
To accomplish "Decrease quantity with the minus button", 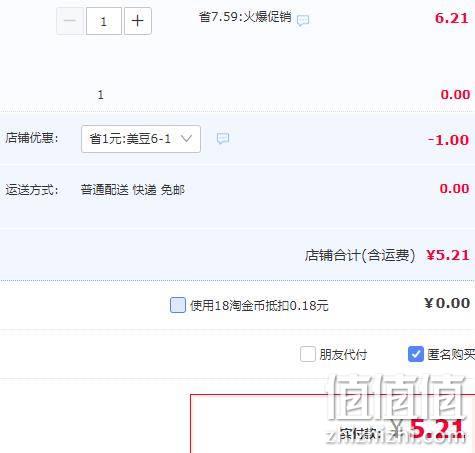I will [x=70, y=21].
